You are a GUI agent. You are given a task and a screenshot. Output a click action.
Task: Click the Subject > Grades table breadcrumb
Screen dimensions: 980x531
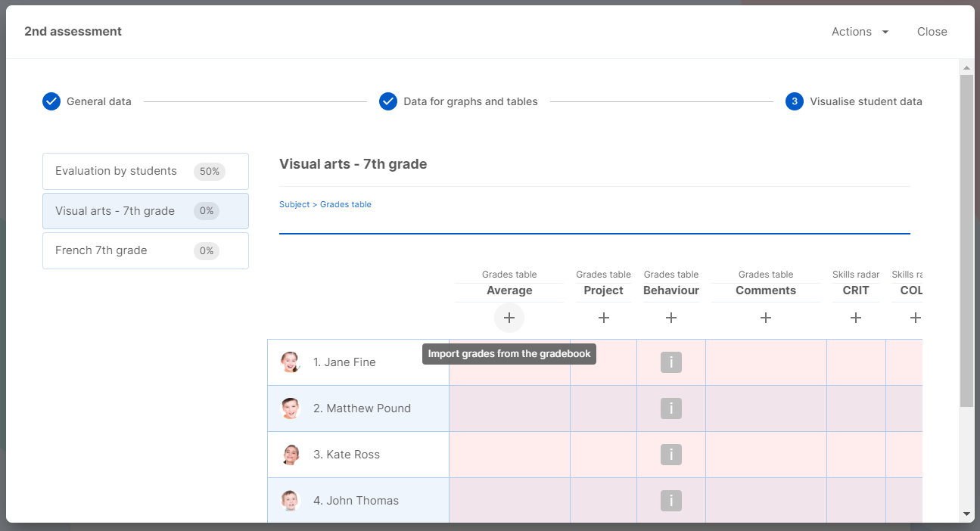click(x=325, y=204)
